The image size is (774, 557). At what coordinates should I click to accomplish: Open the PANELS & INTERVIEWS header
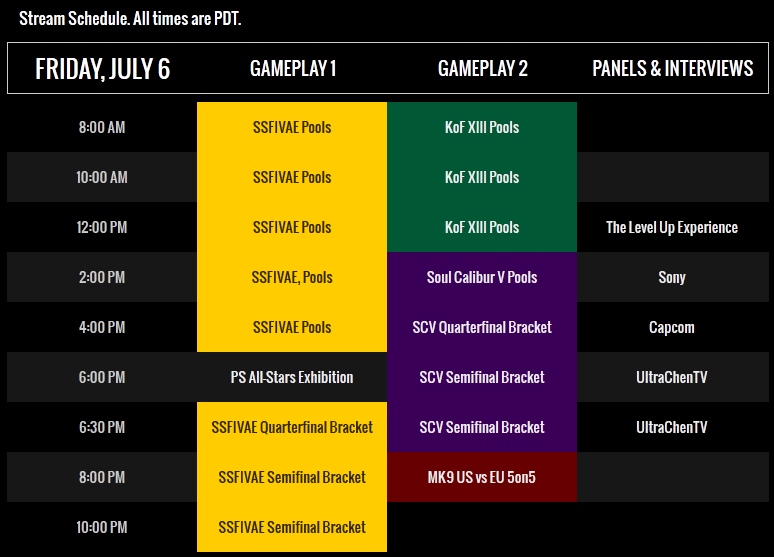point(672,68)
